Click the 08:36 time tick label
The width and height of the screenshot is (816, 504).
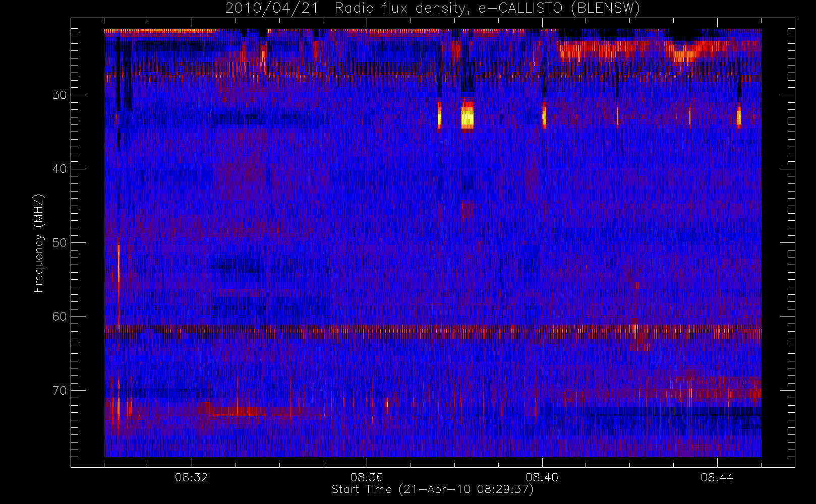pos(367,477)
